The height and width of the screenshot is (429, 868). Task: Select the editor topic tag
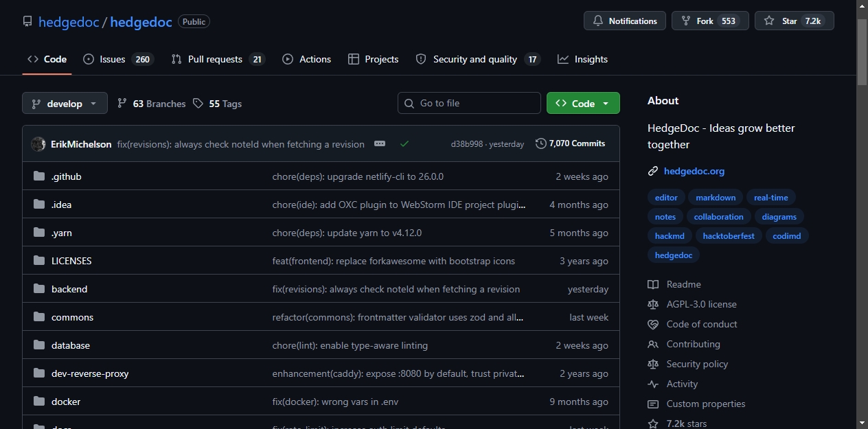[x=666, y=198]
